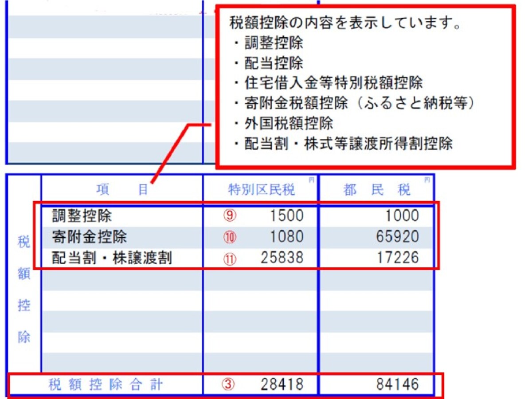The image size is (532, 399).
Task: Click the 税額控除合計 row label
Action: coord(106,384)
